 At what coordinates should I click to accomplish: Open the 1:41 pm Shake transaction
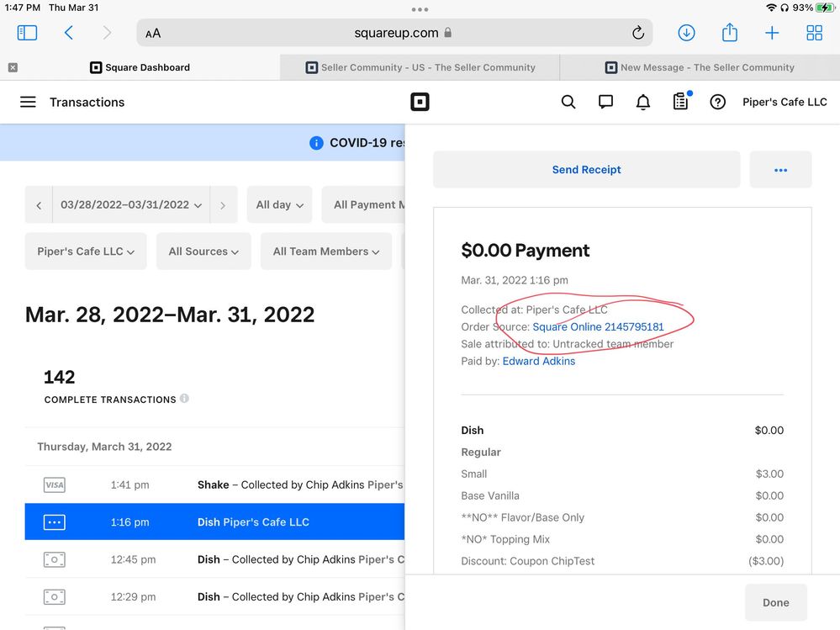214,484
